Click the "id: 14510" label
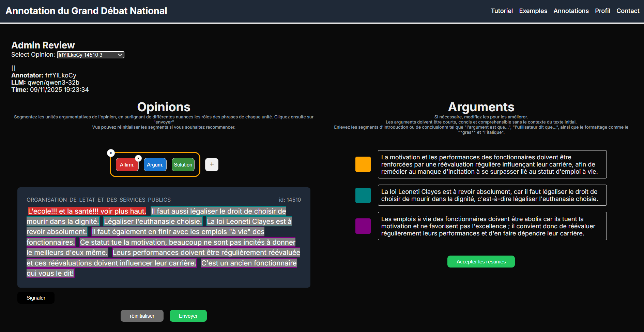 [290, 200]
